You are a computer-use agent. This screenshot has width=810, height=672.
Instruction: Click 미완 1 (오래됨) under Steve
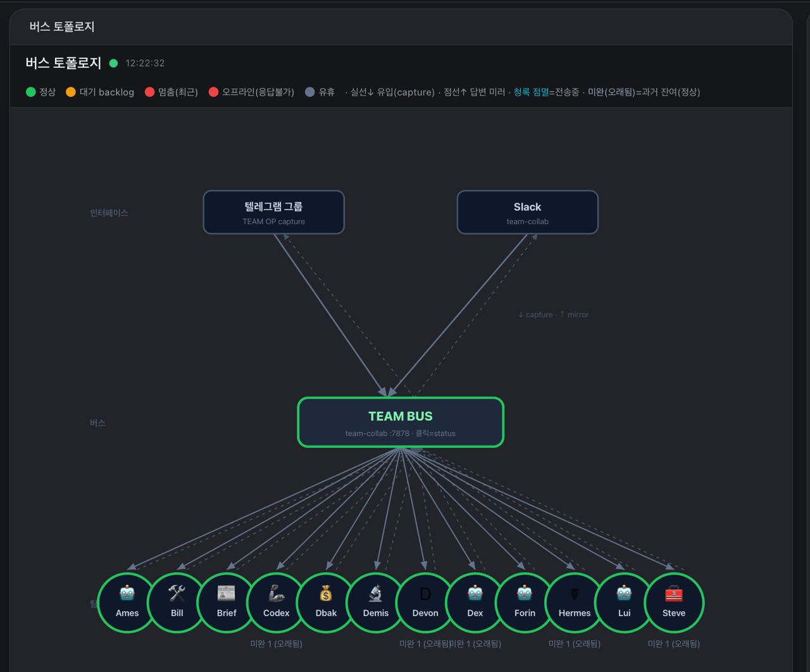(674, 644)
